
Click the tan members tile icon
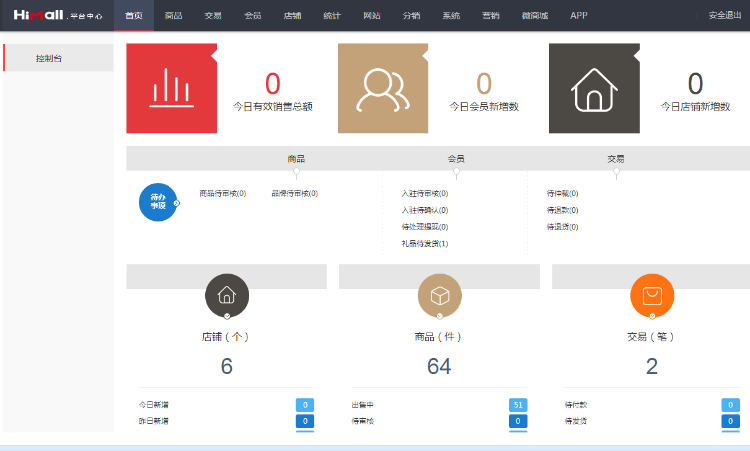pyautogui.click(x=383, y=90)
